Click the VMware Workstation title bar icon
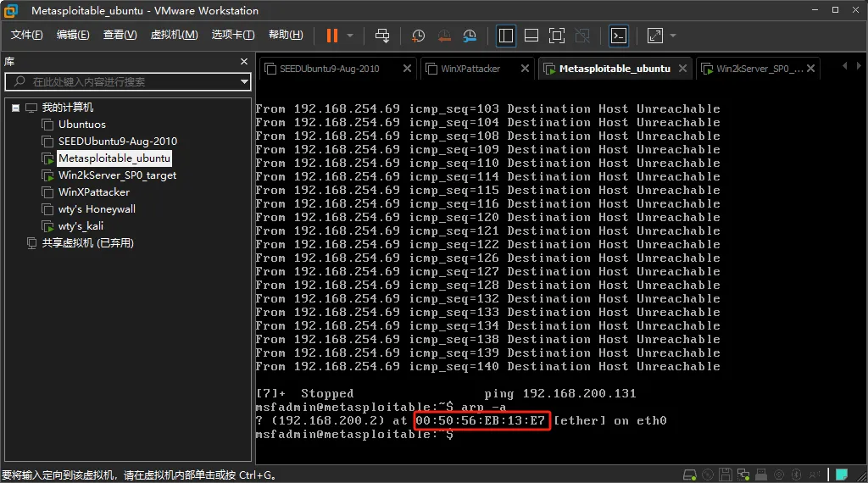Viewport: 868px width, 483px height. 11,10
